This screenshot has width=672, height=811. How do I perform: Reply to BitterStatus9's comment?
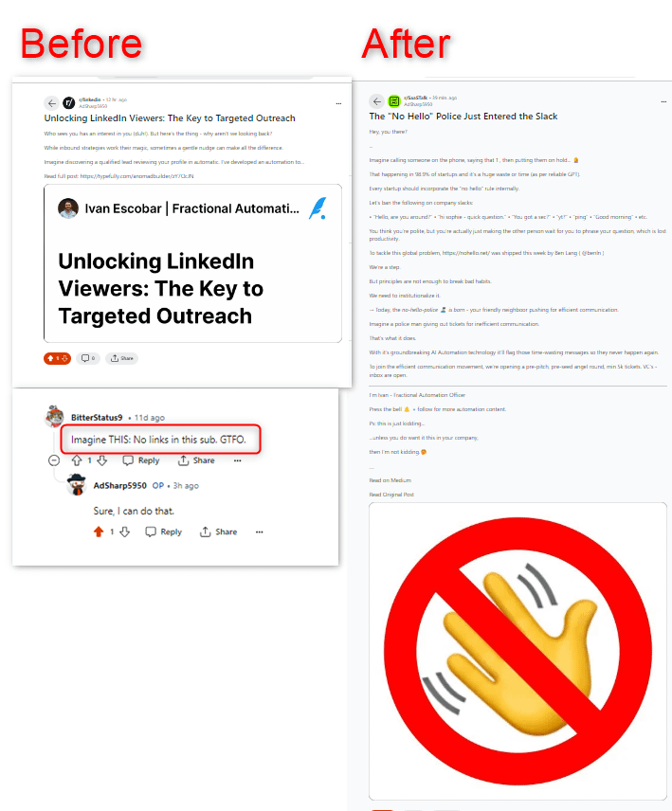point(140,460)
